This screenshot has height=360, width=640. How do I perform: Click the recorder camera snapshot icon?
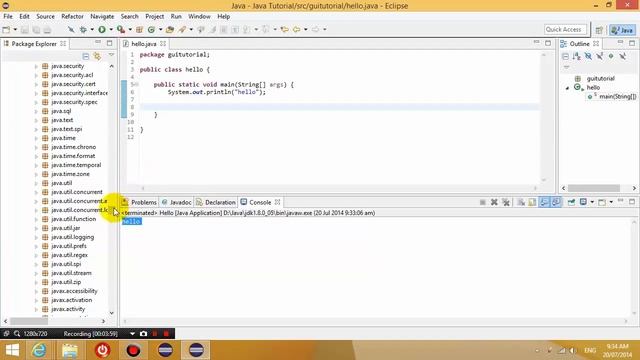click(143, 333)
